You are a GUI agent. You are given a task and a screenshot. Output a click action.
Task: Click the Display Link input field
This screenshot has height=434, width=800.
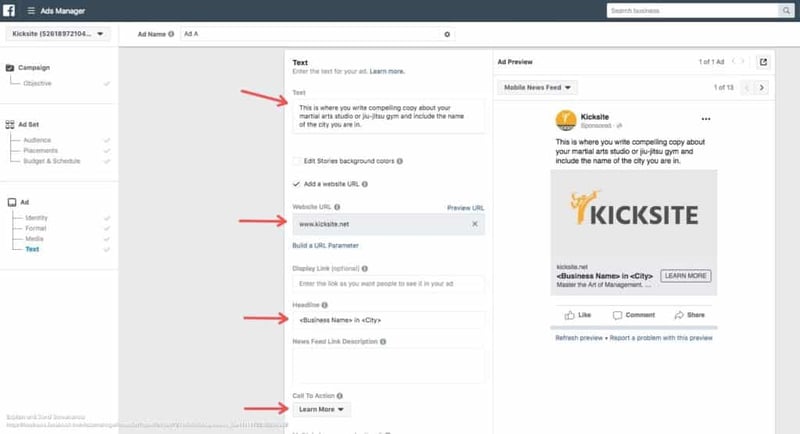(388, 284)
